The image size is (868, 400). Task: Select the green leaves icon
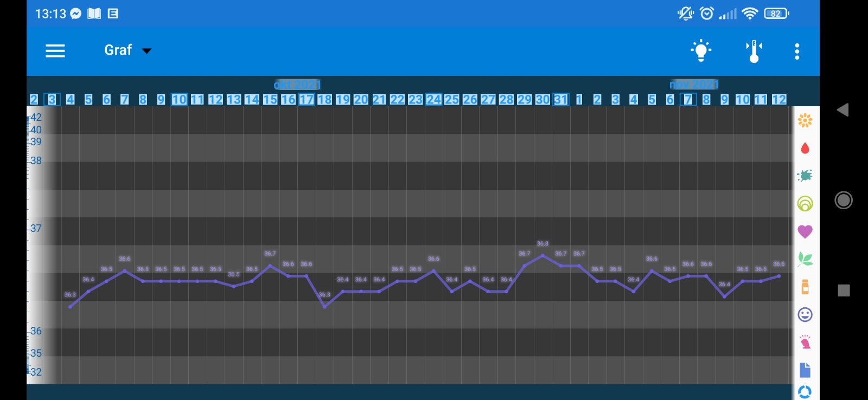(805, 259)
